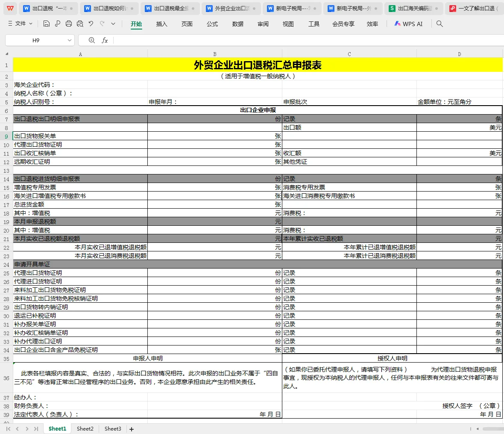The image size is (504, 434).
Task: Open Print Preview via its toolbar icon
Action: pyautogui.click(x=80, y=24)
